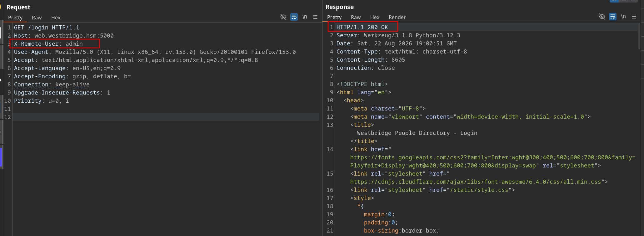This screenshot has width=644, height=236.
Task: Click the User-Agent header line
Action: click(155, 52)
